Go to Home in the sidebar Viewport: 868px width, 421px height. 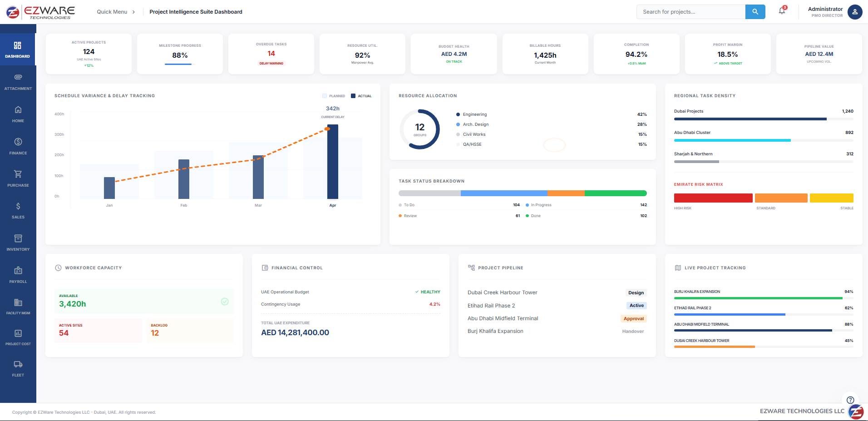(18, 114)
